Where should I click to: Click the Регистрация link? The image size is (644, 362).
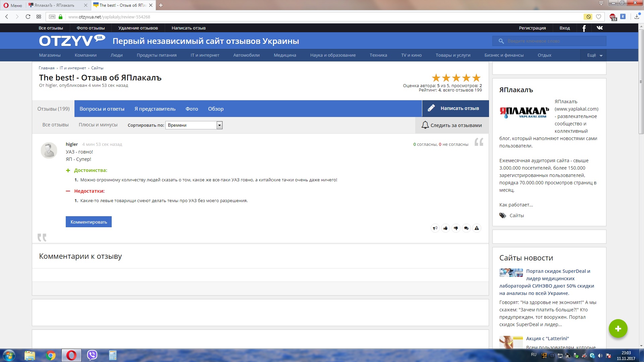click(532, 28)
